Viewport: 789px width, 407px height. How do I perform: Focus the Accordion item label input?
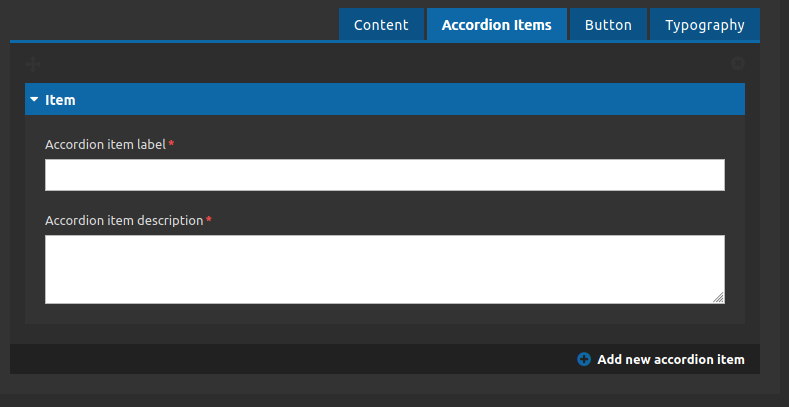point(384,175)
